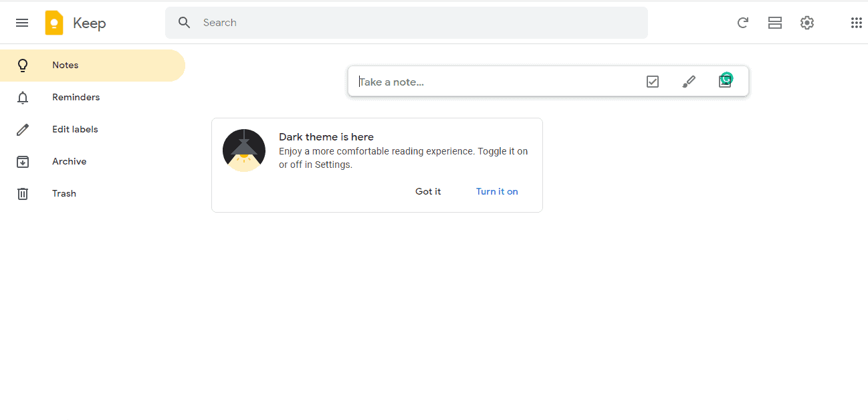
Task: Open Edit labels in the sidebar
Action: [92, 130]
